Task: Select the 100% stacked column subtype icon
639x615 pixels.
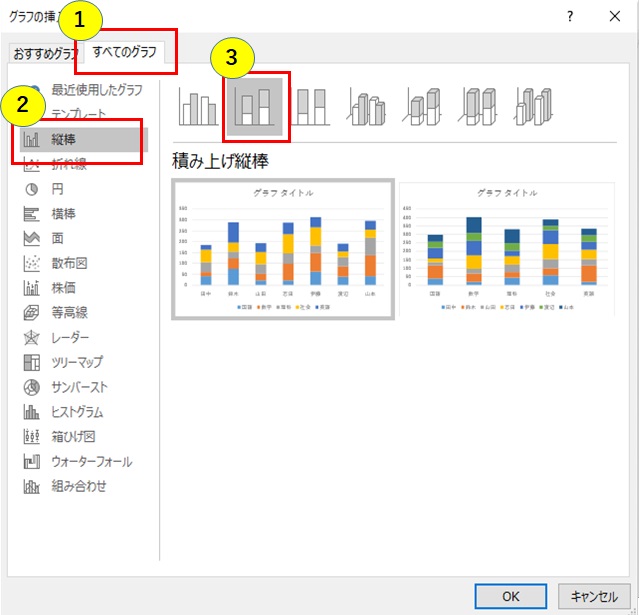Action: (311, 107)
